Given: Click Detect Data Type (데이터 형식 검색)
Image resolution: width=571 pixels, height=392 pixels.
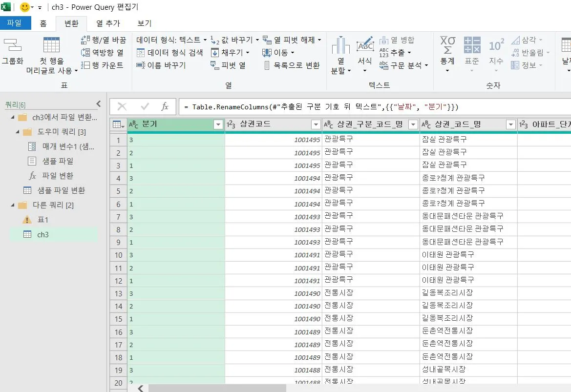Looking at the screenshot, I should pos(169,52).
